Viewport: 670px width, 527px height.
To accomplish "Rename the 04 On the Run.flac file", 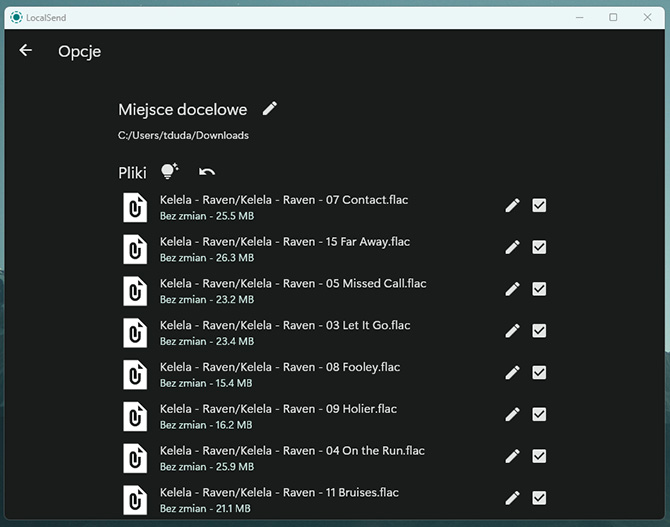I will 512,456.
